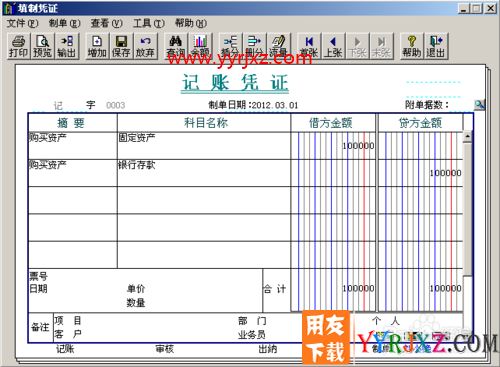Click the 打印 print icon

tap(18, 46)
